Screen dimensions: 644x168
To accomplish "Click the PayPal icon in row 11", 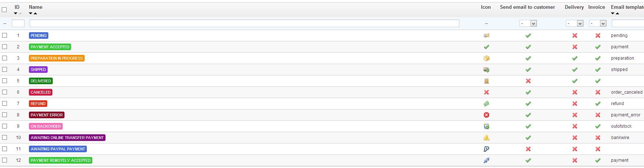I will click(486, 149).
